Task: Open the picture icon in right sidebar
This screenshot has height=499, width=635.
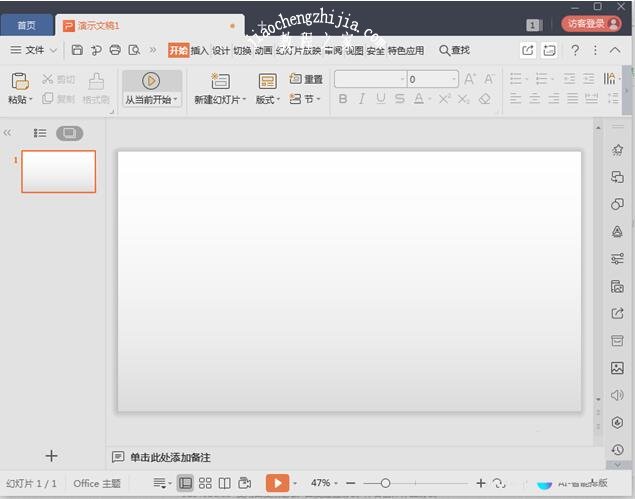Action: (617, 368)
